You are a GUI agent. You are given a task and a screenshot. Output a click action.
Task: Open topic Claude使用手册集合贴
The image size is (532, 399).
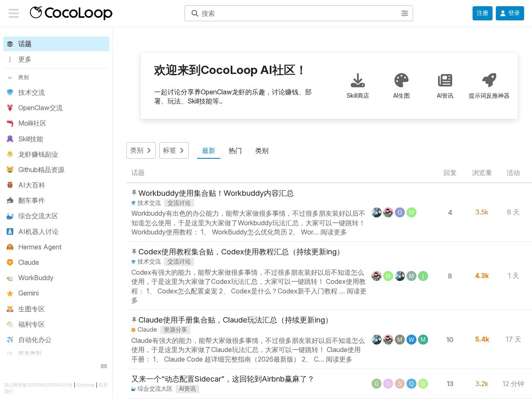[x=235, y=320]
